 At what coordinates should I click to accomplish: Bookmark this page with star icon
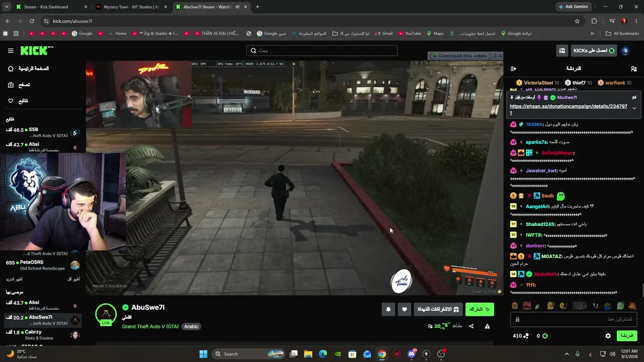[577, 21]
